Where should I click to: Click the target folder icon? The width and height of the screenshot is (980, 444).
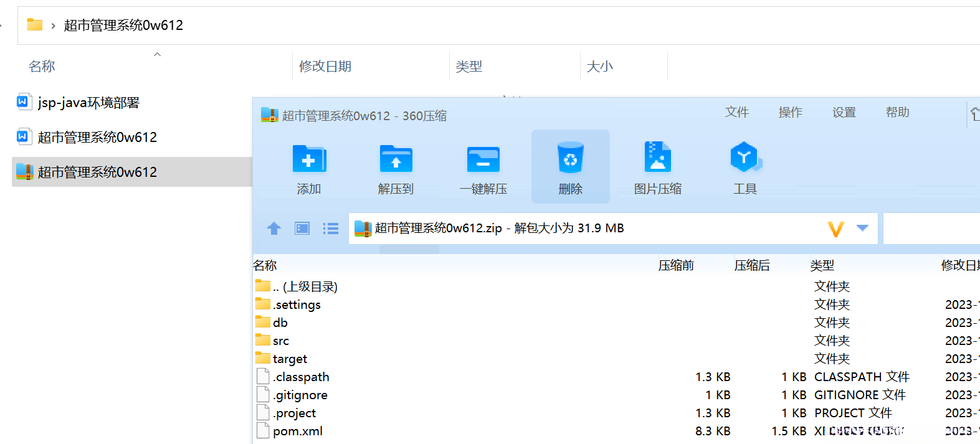tap(263, 358)
